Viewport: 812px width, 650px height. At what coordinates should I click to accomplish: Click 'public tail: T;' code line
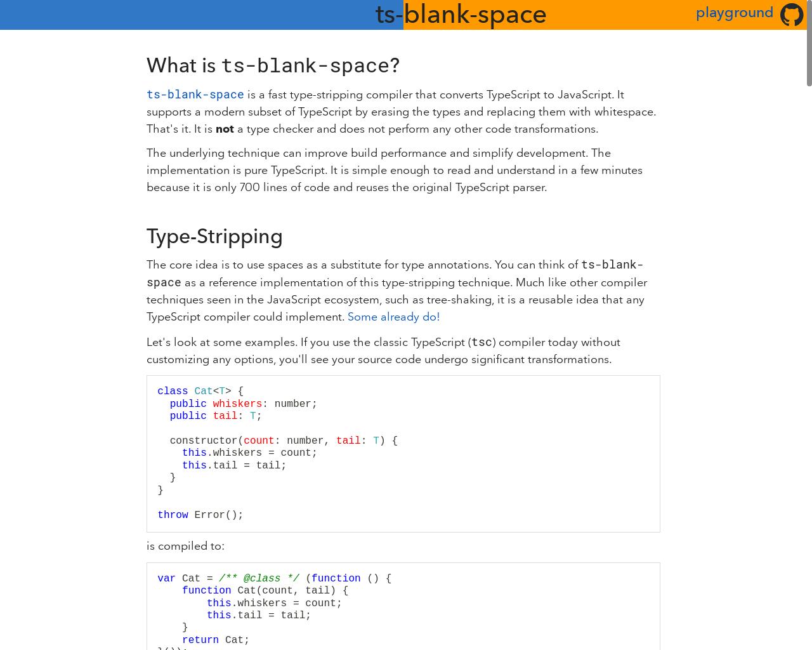coord(216,416)
